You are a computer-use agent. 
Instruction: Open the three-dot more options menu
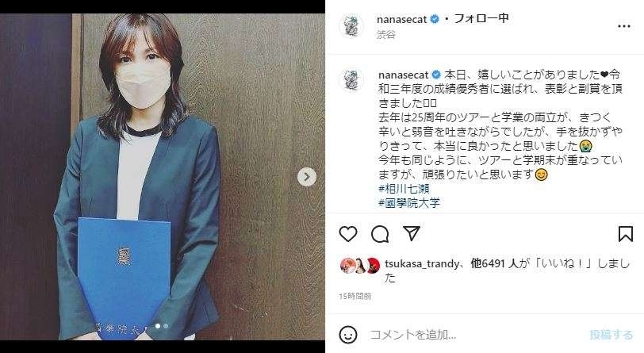[624, 26]
